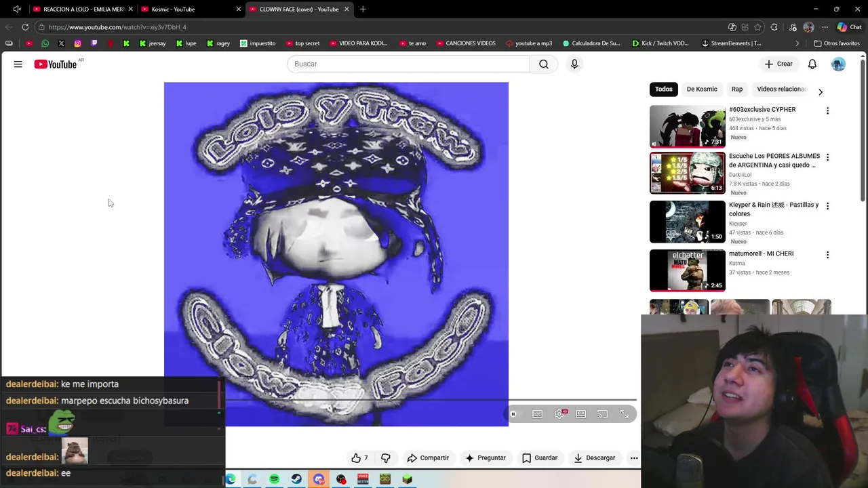Image resolution: width=868 pixels, height=488 pixels.
Task: Open Spotify from the taskbar
Action: pyautogui.click(x=274, y=479)
